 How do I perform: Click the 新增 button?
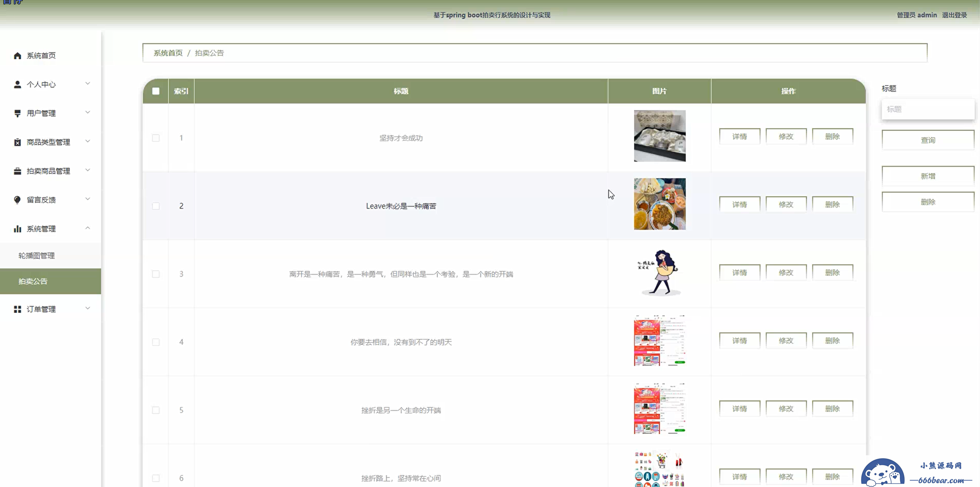pyautogui.click(x=928, y=176)
